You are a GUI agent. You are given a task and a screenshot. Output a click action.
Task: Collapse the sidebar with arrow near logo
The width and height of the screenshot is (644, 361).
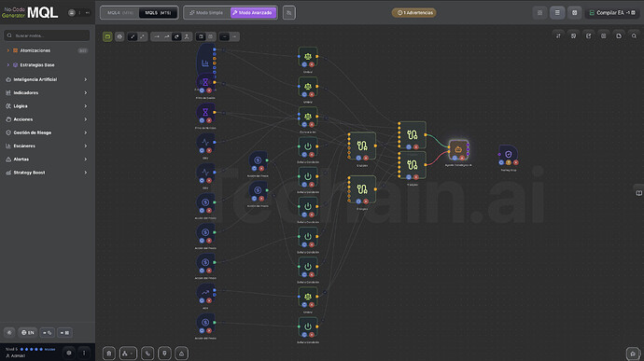point(88,13)
